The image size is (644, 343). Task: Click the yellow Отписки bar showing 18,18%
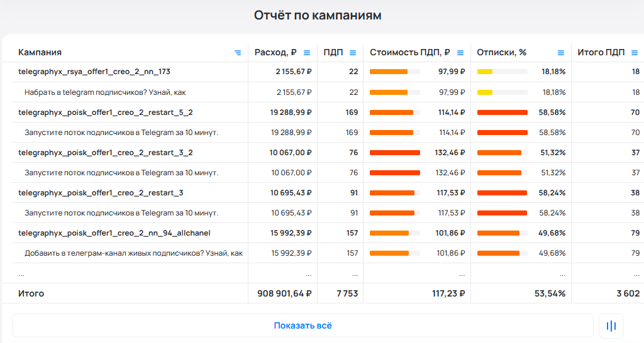[x=485, y=72]
